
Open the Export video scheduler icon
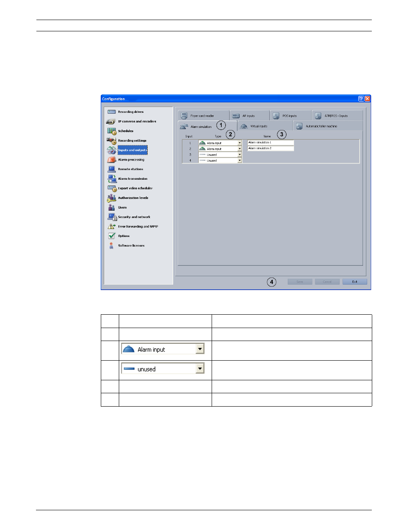(x=112, y=188)
